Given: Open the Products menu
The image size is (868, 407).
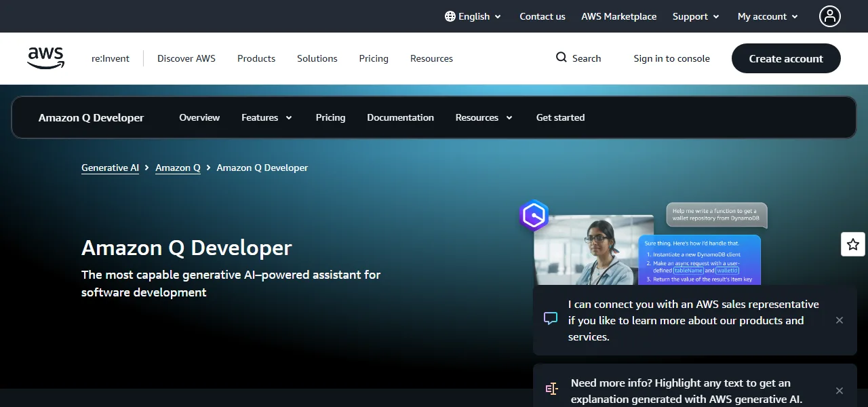Looking at the screenshot, I should pos(256,58).
